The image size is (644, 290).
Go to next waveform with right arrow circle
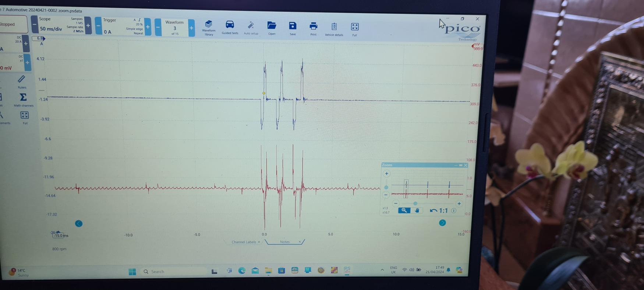442,223
